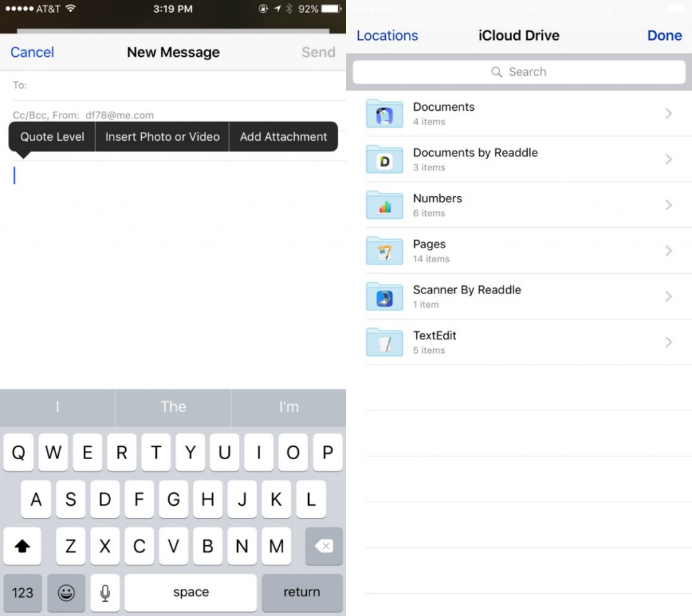Tap the To: recipient field
The width and height of the screenshot is (692, 616).
[x=173, y=85]
